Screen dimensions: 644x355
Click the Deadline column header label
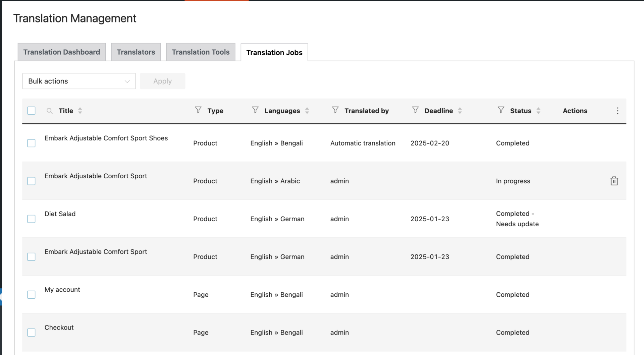[439, 111]
